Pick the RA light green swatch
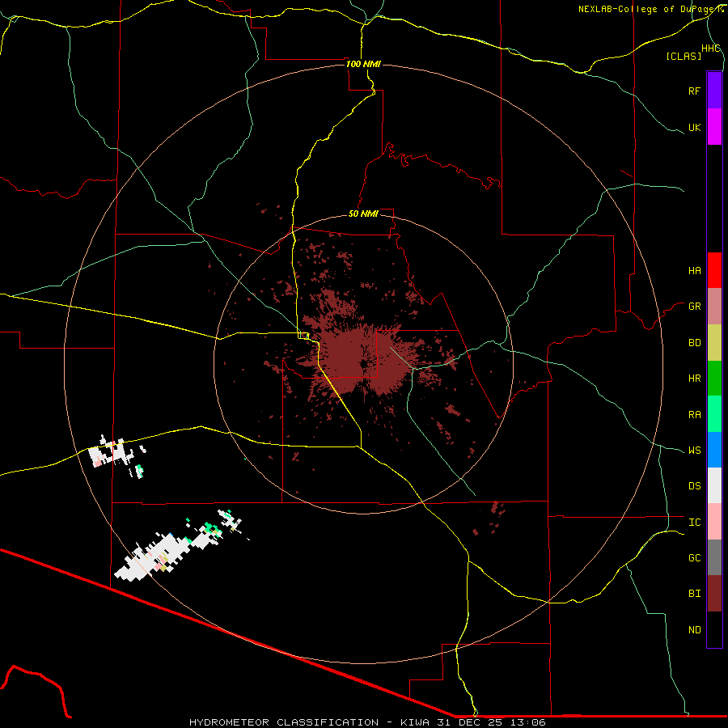728x728 pixels. point(714,414)
